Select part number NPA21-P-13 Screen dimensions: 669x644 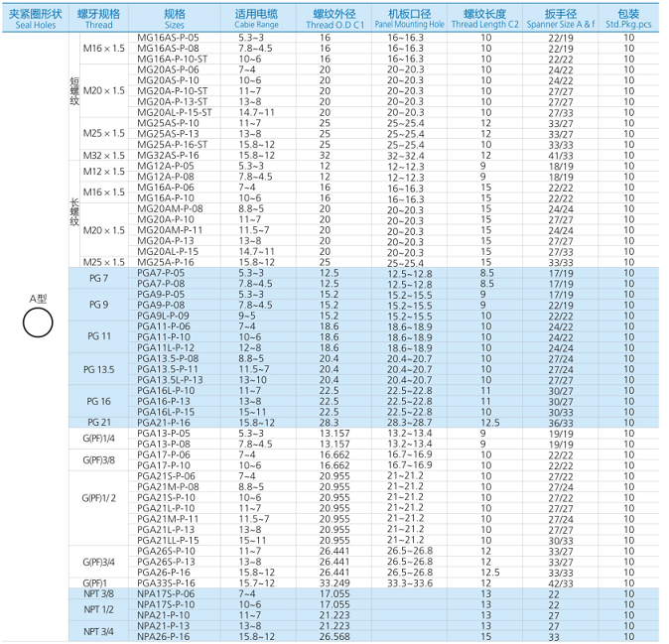[164, 626]
